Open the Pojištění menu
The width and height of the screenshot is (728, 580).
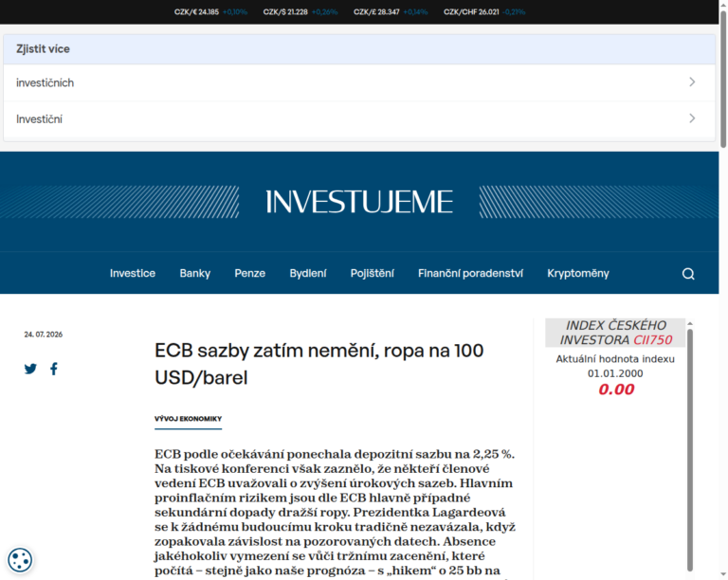click(372, 273)
